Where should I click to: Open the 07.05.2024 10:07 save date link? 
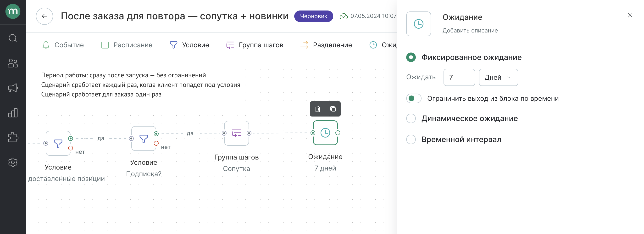tap(373, 16)
